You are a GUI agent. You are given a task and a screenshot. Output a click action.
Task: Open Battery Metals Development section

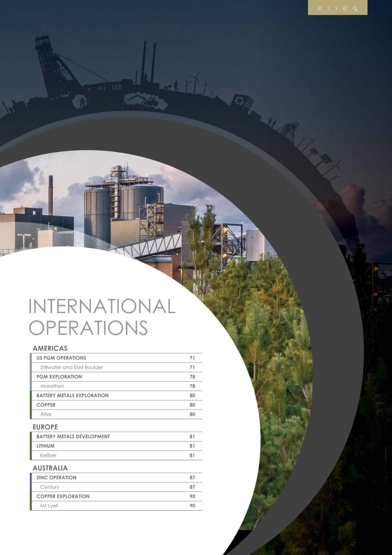pyautogui.click(x=73, y=437)
